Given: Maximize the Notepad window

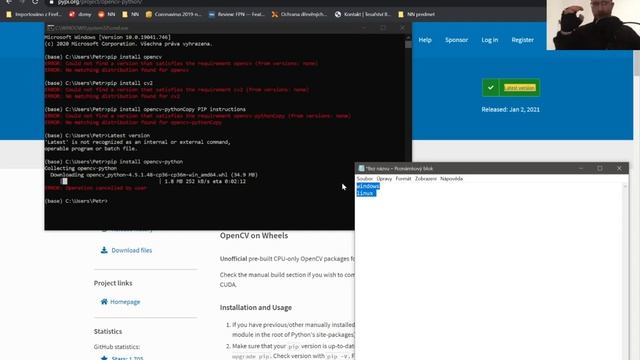Looking at the screenshot, I should [600, 168].
